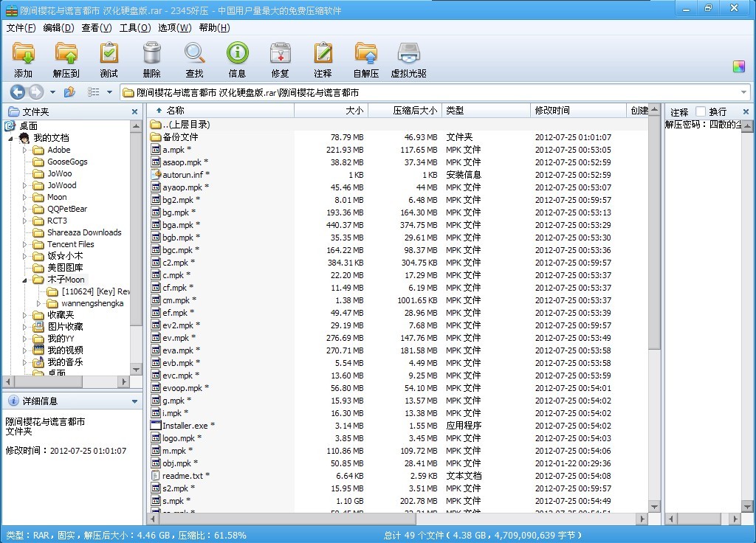Image resolution: width=756 pixels, height=543 pixels.
Task: Select the a.mpk file icon
Action: tap(155, 149)
